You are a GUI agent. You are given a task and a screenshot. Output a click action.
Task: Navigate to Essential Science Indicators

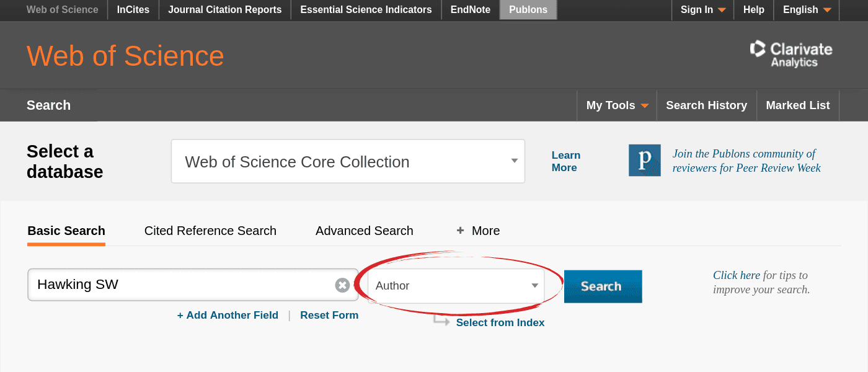click(x=365, y=10)
